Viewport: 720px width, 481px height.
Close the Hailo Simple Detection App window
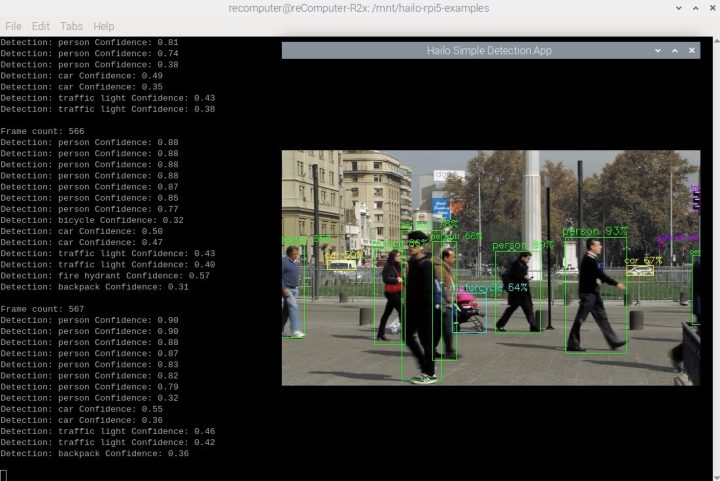(690, 50)
